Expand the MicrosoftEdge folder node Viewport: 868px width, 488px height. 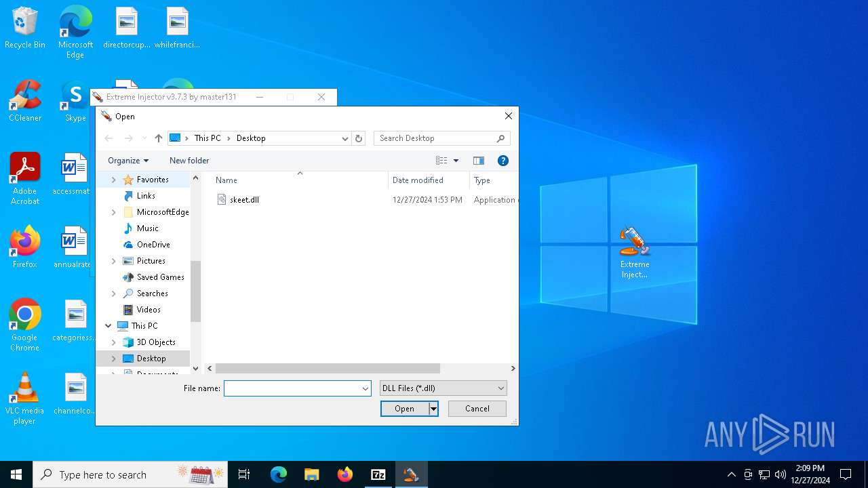[113, 212]
